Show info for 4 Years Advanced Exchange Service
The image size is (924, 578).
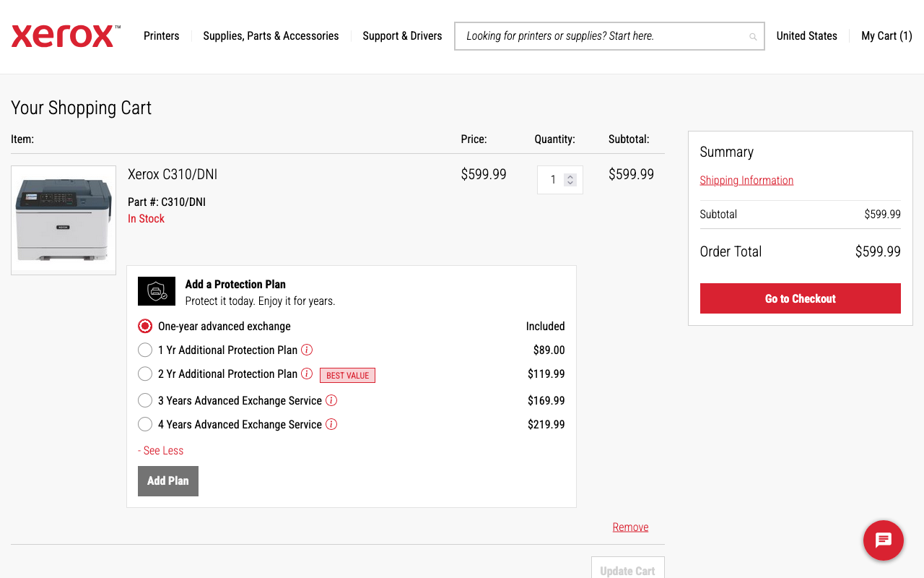[x=331, y=424]
